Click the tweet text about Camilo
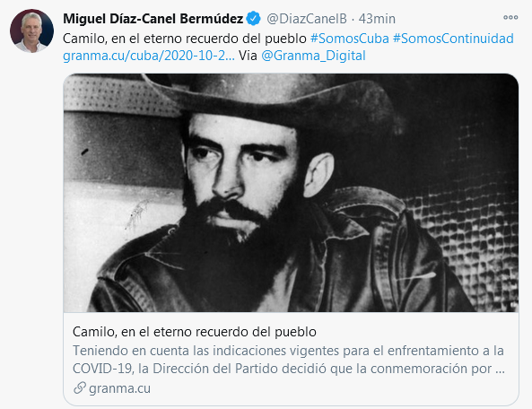532x409 pixels. 184,39
